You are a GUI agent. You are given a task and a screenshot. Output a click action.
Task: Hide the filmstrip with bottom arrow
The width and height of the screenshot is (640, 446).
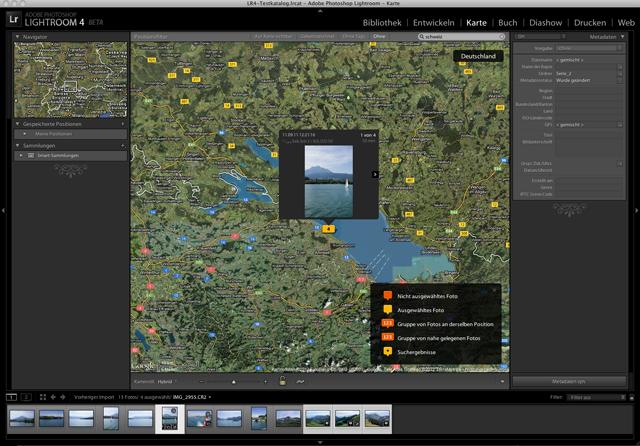[x=320, y=442]
